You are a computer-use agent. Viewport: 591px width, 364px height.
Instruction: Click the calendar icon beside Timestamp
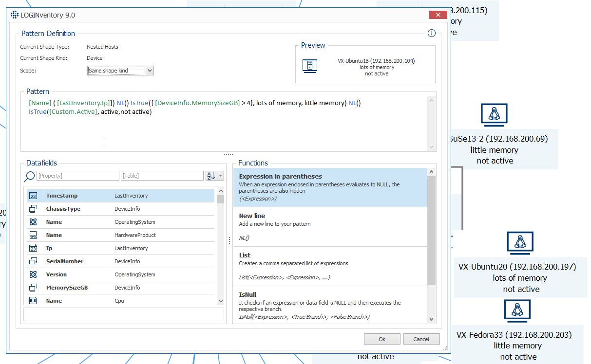pyautogui.click(x=33, y=196)
